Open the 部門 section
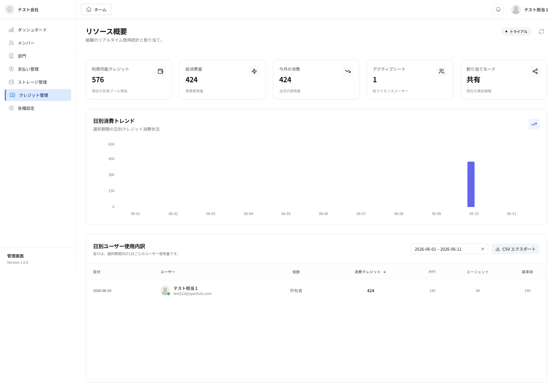Image resolution: width=553 pixels, height=392 pixels. point(38,56)
